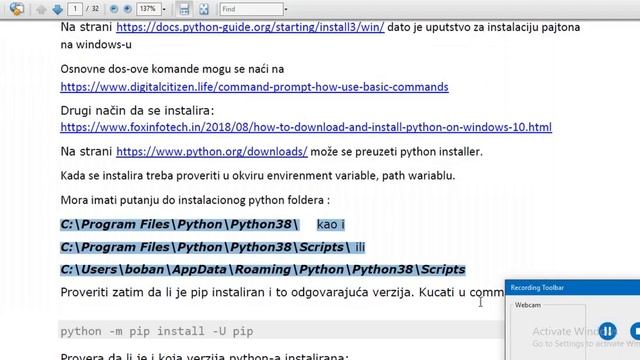Click the fit page to window icon
Screen dimensions: 640x360
click(204, 9)
